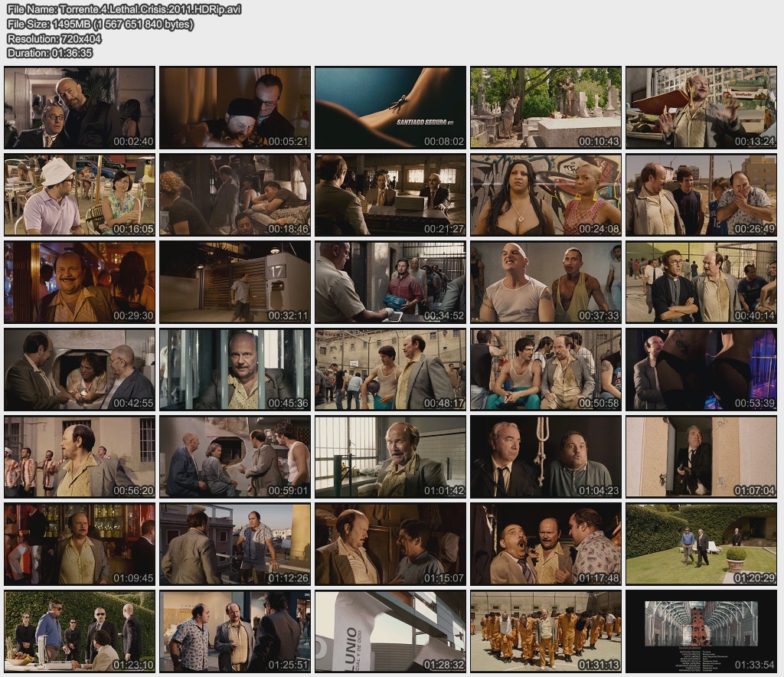Select the thumbnail stamped 00:42:55
The width and height of the screenshot is (784, 677).
[x=80, y=369]
